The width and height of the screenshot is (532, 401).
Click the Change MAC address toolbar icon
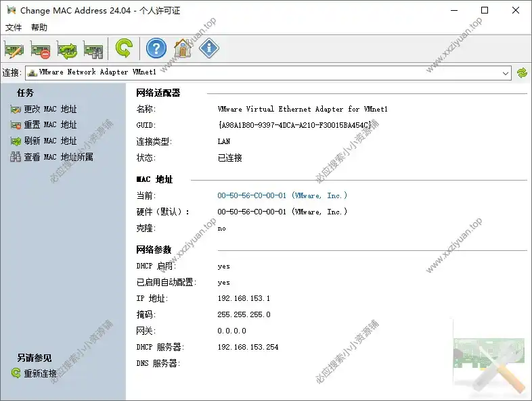pos(14,49)
